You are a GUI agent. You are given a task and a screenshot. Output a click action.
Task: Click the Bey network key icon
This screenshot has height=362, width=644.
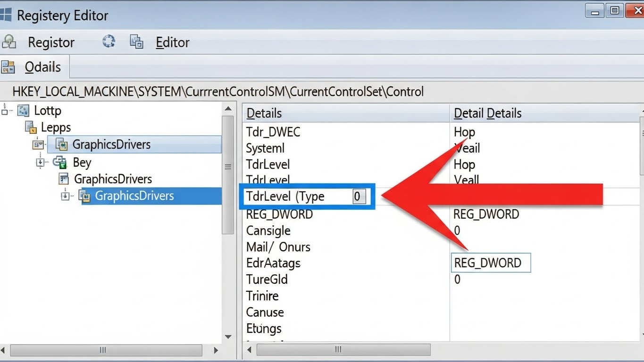[x=60, y=163]
